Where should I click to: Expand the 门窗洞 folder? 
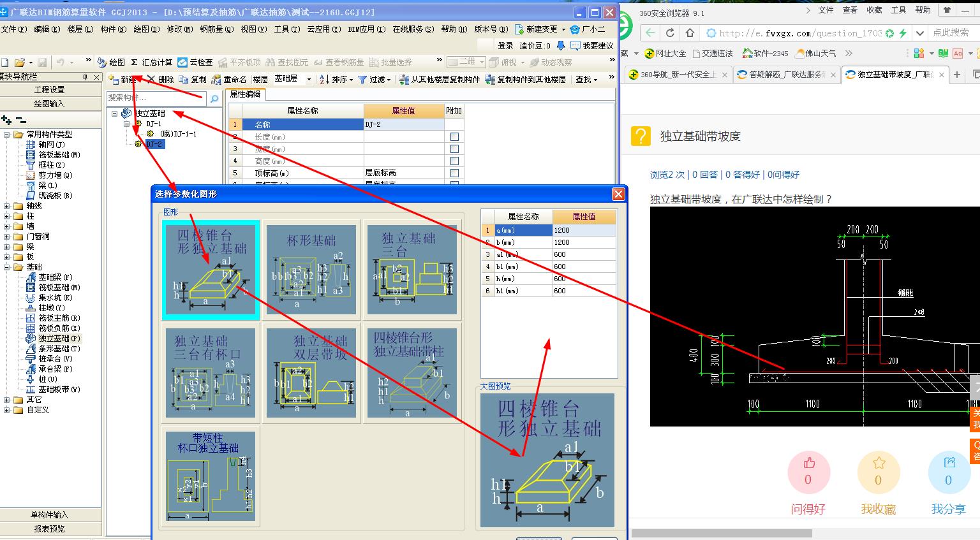(7, 237)
